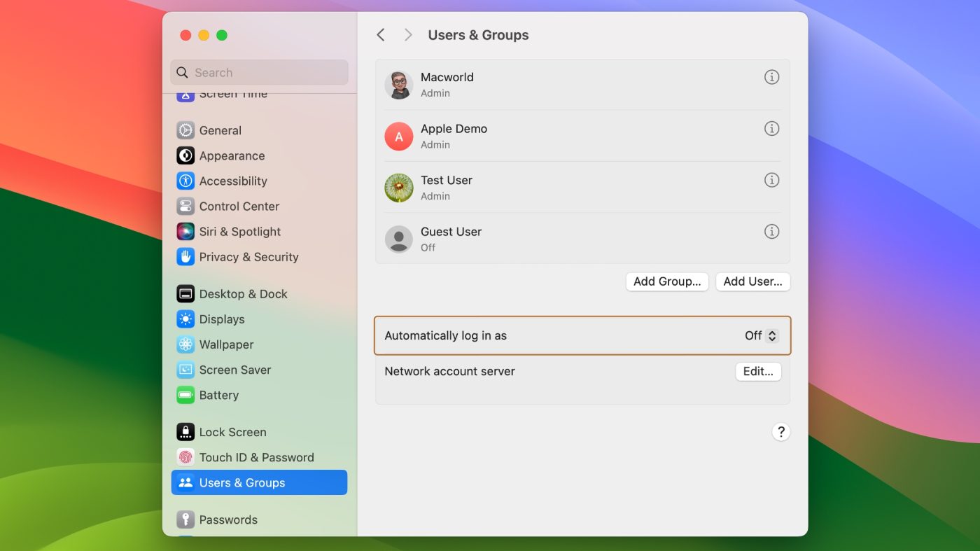Click the question mark help button
Screen dimensions: 980x551
click(x=781, y=432)
